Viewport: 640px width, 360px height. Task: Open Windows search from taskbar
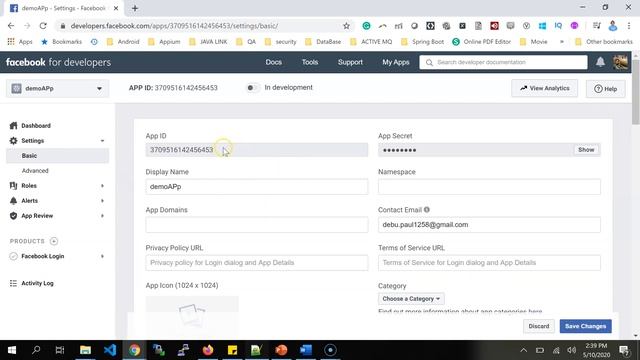click(x=36, y=350)
